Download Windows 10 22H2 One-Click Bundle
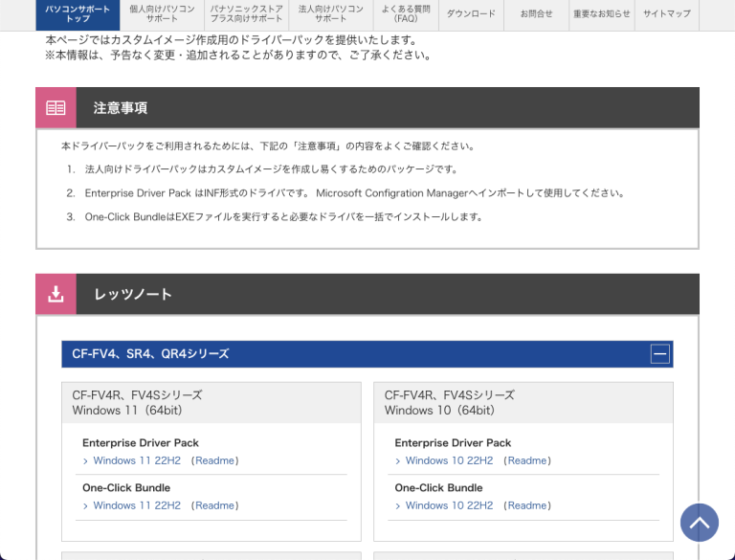Viewport: 735px width, 560px height. pyautogui.click(x=449, y=505)
